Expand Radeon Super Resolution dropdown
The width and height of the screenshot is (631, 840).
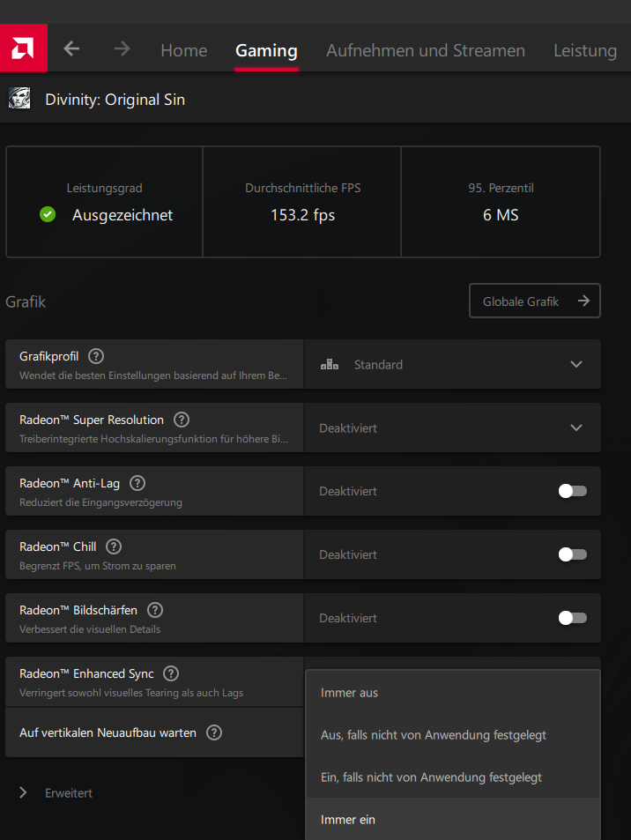click(x=452, y=427)
